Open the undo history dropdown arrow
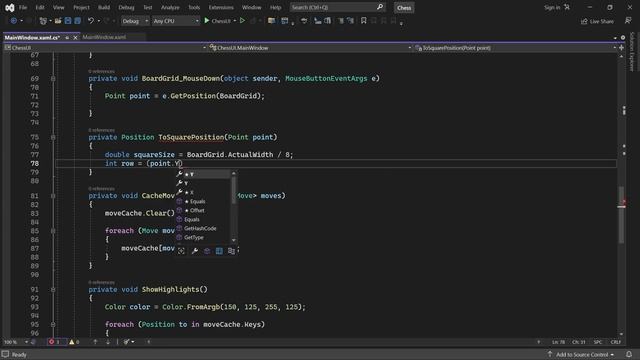This screenshot has width=640, height=360. point(98,21)
